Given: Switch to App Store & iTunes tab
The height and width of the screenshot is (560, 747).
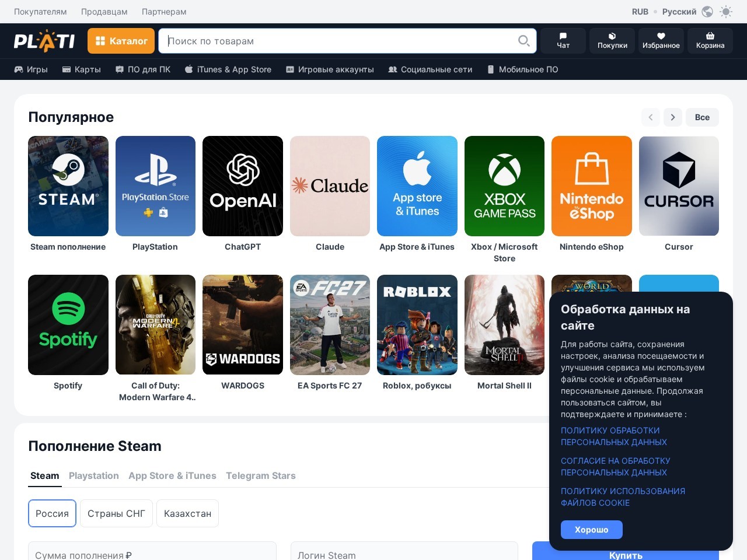Looking at the screenshot, I should click(x=172, y=476).
